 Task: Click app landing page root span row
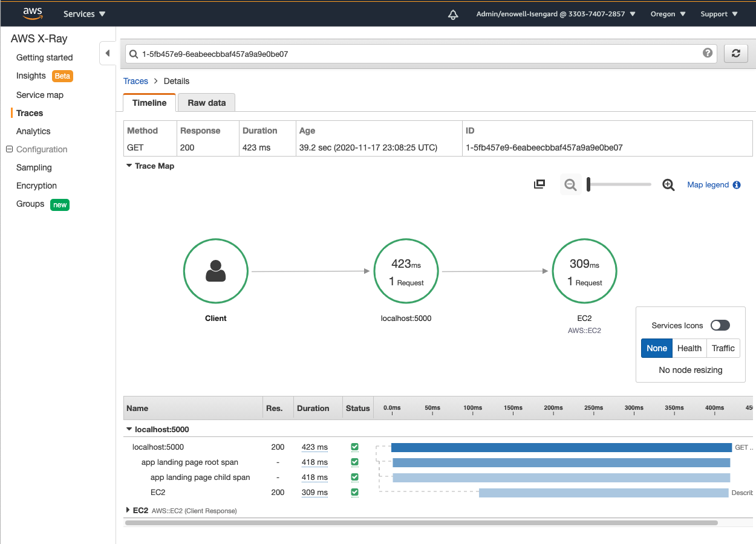point(190,462)
